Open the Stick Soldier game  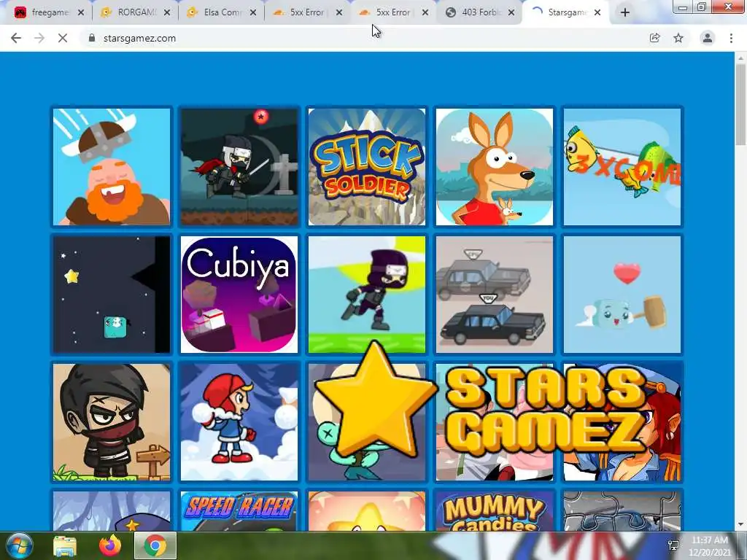367,167
